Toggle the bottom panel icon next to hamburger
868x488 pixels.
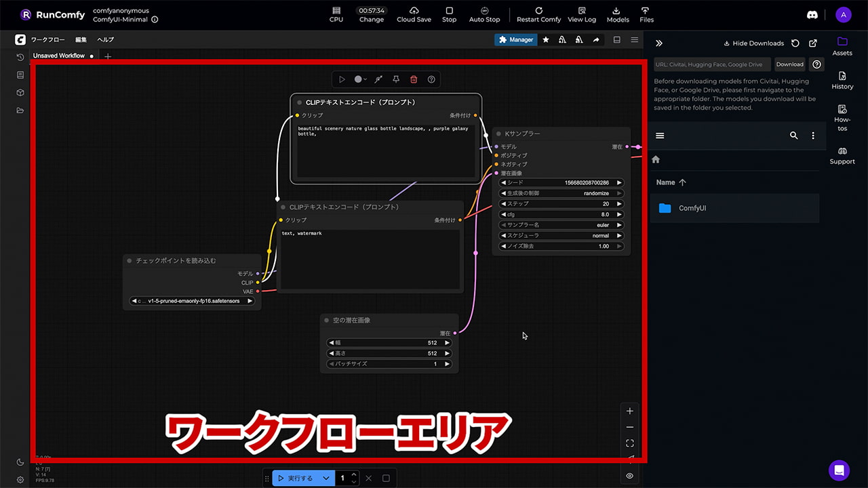(617, 40)
